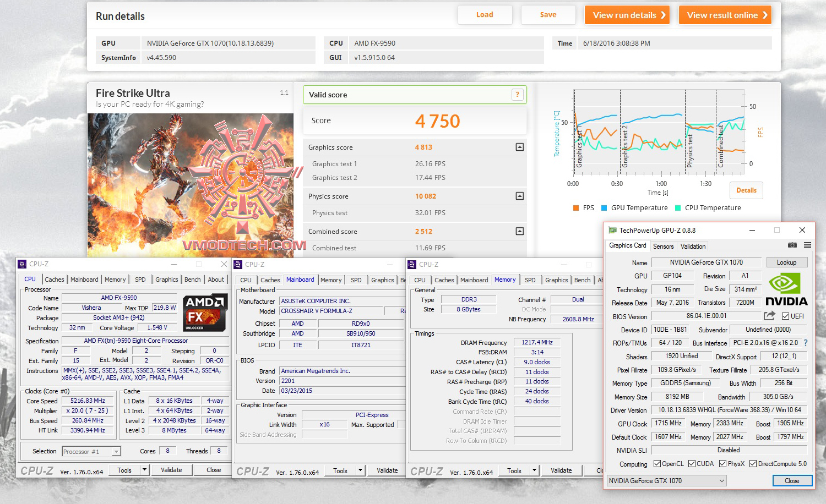Open the Processor #1 selection dropdown
This screenshot has height=504, width=826.
tap(116, 452)
